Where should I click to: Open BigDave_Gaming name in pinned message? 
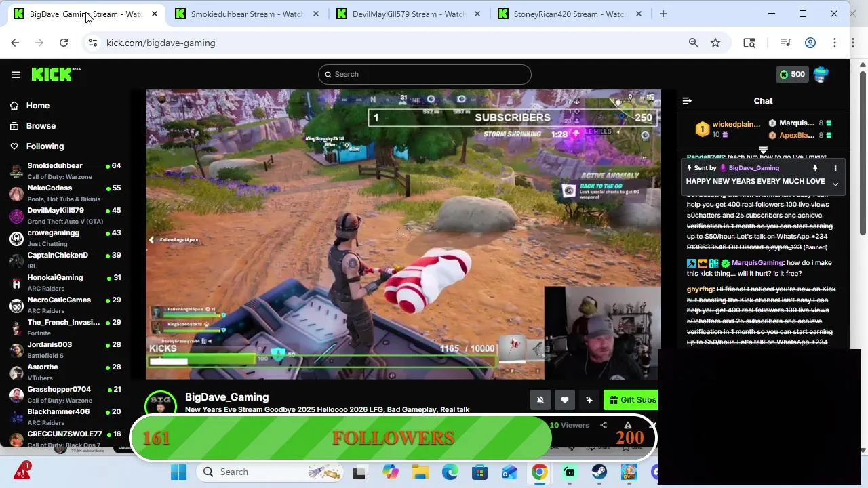click(753, 168)
